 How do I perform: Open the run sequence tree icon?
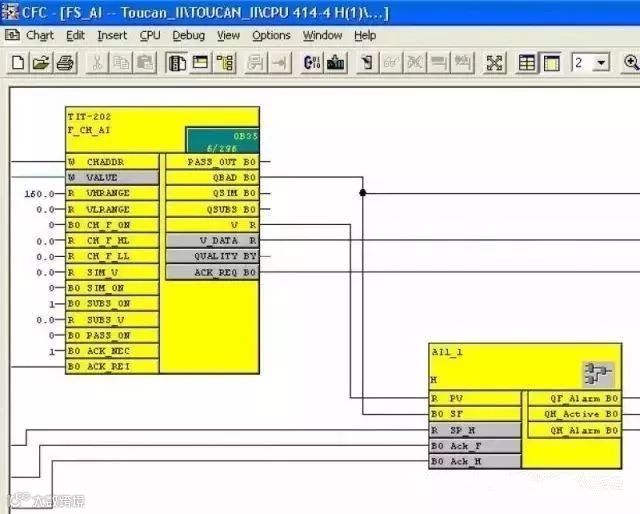coord(224,63)
